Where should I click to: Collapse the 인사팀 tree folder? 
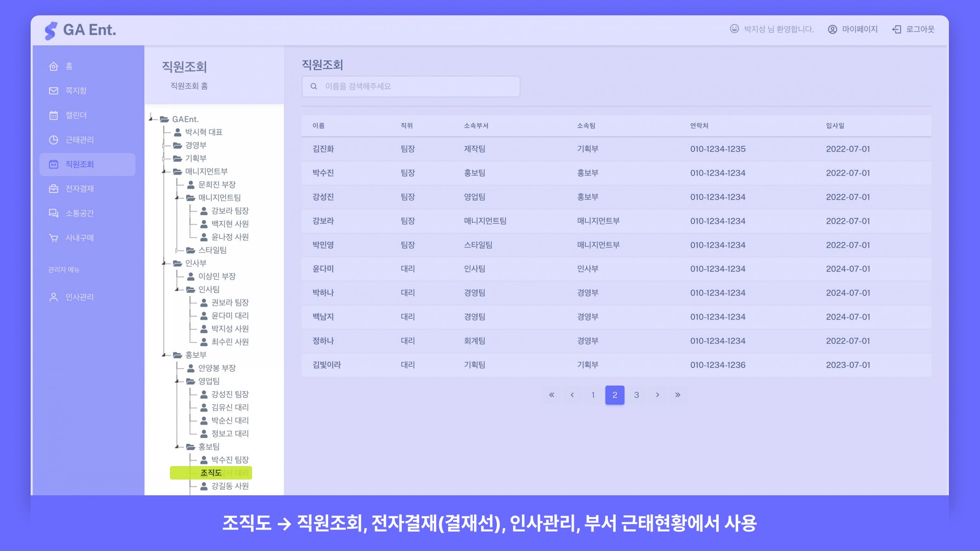(177, 289)
